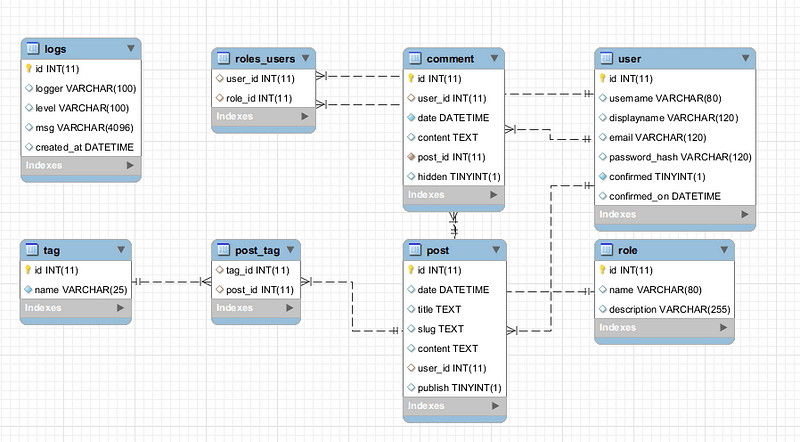The width and height of the screenshot is (800, 442).
Task: Collapse the roles_users table header arrow
Action: point(305,58)
